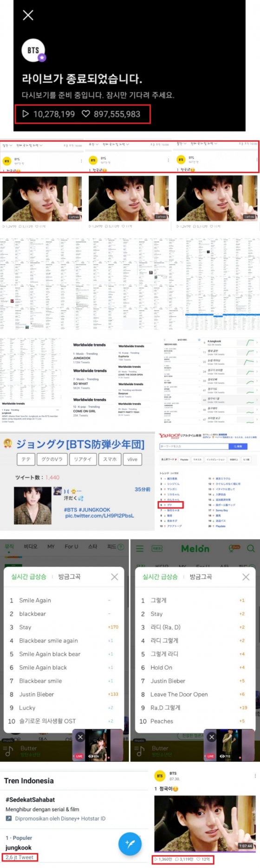Switch to the MY tab in Melon
This screenshot has height=868, width=260.
[51, 547]
